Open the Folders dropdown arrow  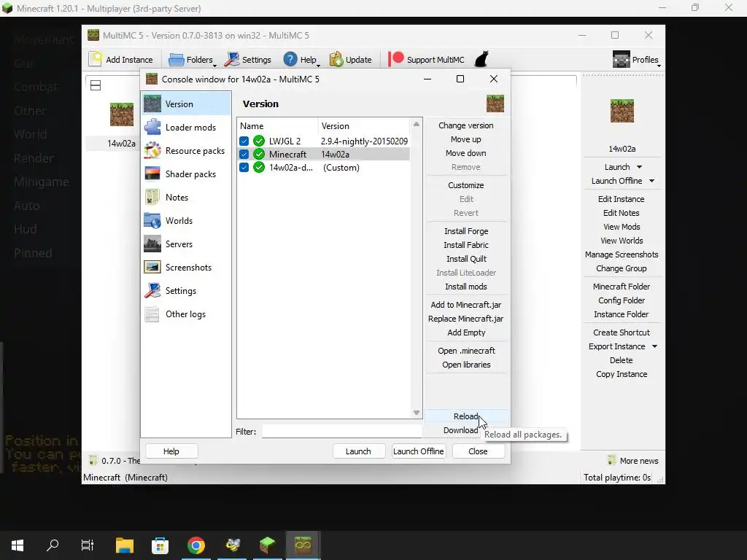(x=215, y=65)
